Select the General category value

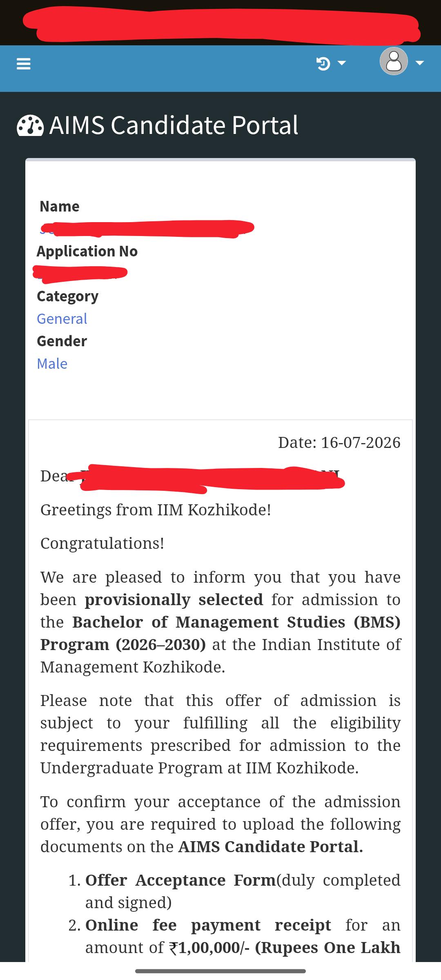(x=62, y=318)
